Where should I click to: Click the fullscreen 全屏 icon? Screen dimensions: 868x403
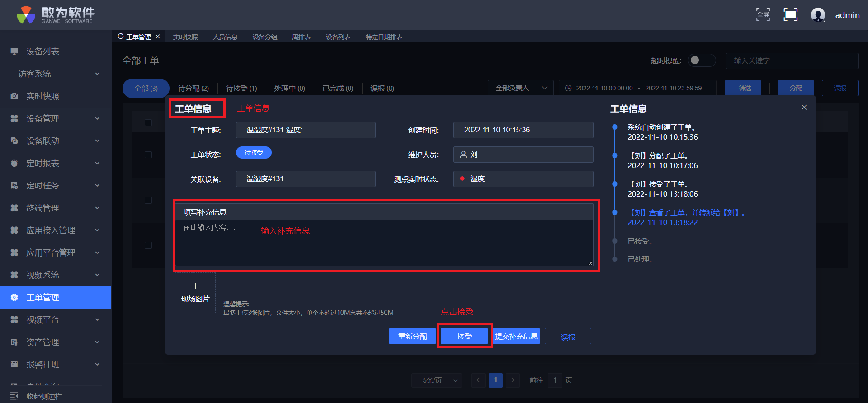[763, 14]
